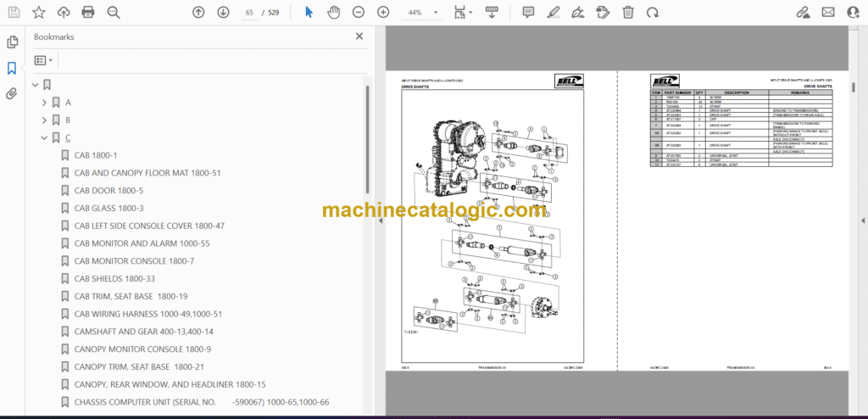Go to previous page arrow
This screenshot has width=868, height=419.
198,12
